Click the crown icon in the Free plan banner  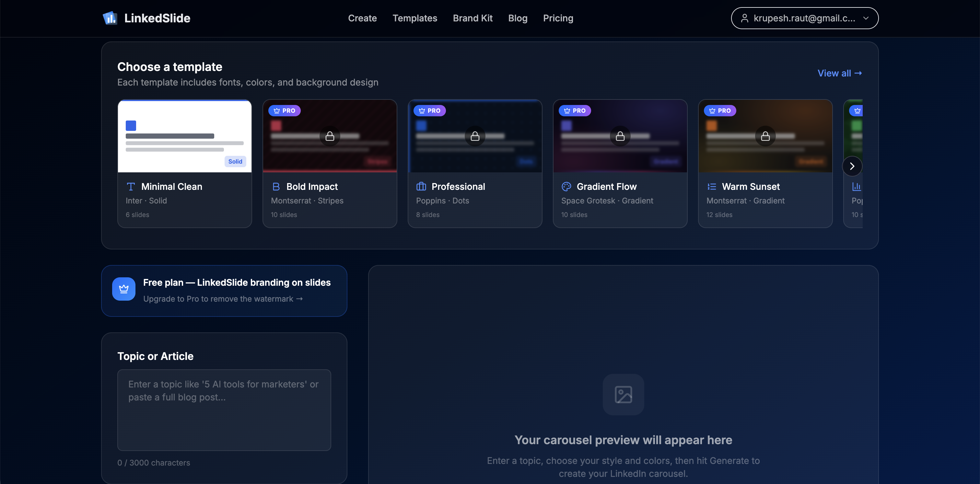(124, 289)
